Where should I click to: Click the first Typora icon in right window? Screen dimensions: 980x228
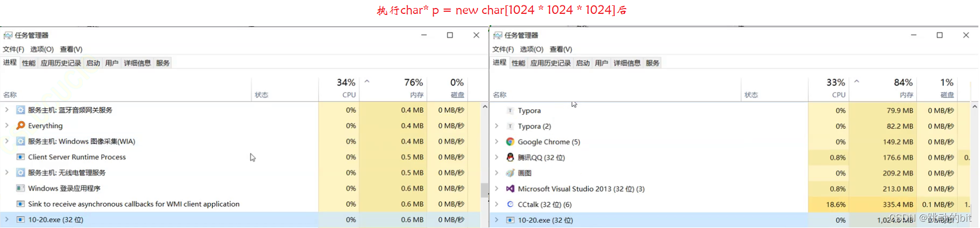coord(510,111)
